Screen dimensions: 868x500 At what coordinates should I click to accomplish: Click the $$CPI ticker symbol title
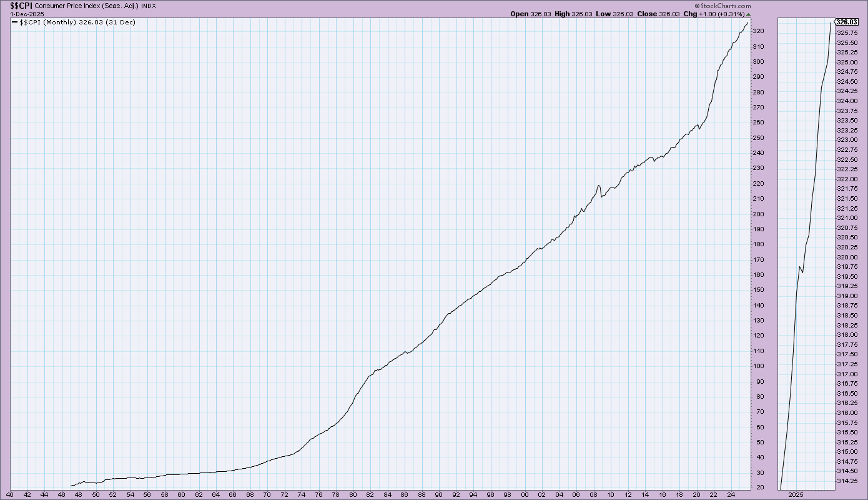click(x=21, y=6)
